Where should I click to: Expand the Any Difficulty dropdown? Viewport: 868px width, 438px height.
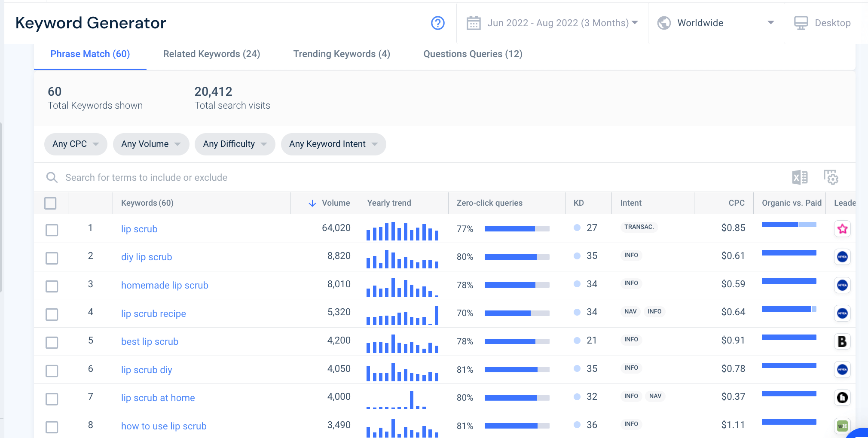[x=235, y=144]
